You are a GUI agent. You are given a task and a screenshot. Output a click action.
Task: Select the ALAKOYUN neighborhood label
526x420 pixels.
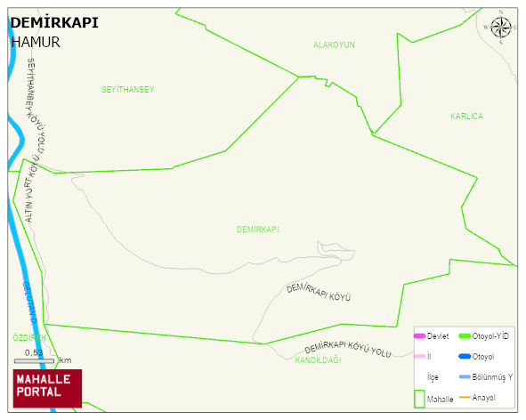click(x=334, y=45)
